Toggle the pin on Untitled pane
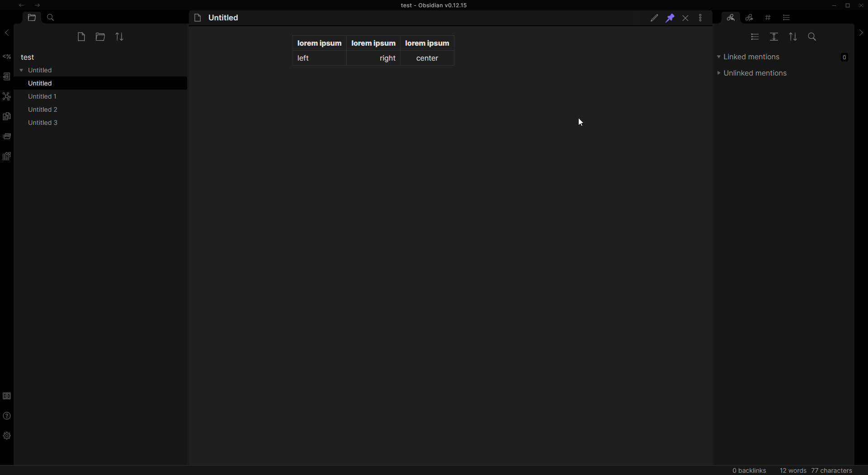Screen dimensions: 868x475 click(x=670, y=18)
